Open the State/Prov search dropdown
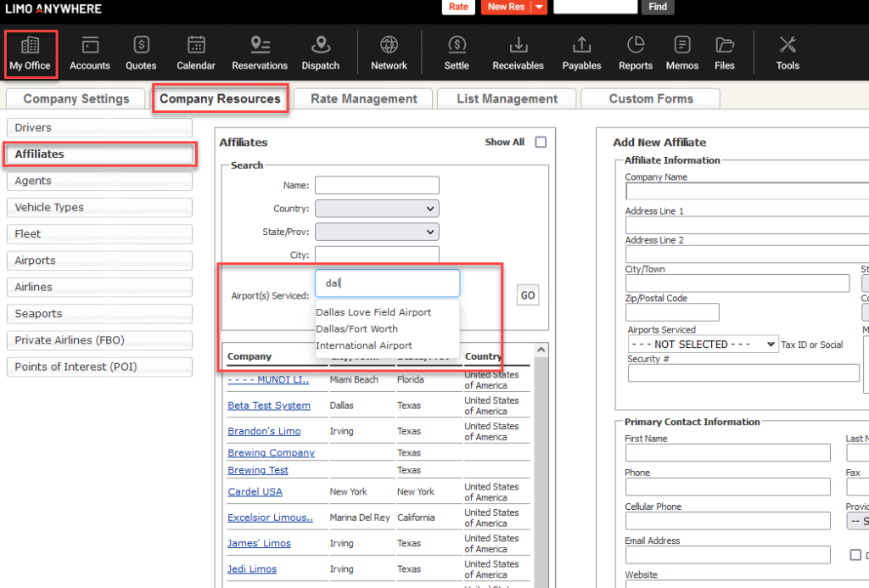 (377, 232)
